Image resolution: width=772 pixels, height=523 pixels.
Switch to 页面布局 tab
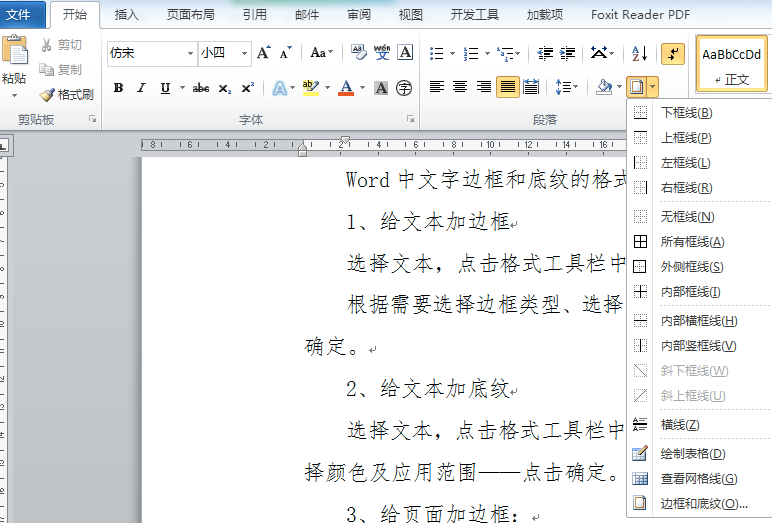[x=191, y=15]
